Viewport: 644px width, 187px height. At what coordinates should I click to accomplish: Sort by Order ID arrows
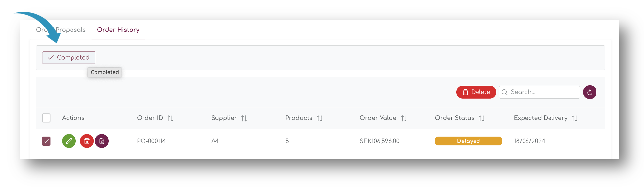pos(170,118)
